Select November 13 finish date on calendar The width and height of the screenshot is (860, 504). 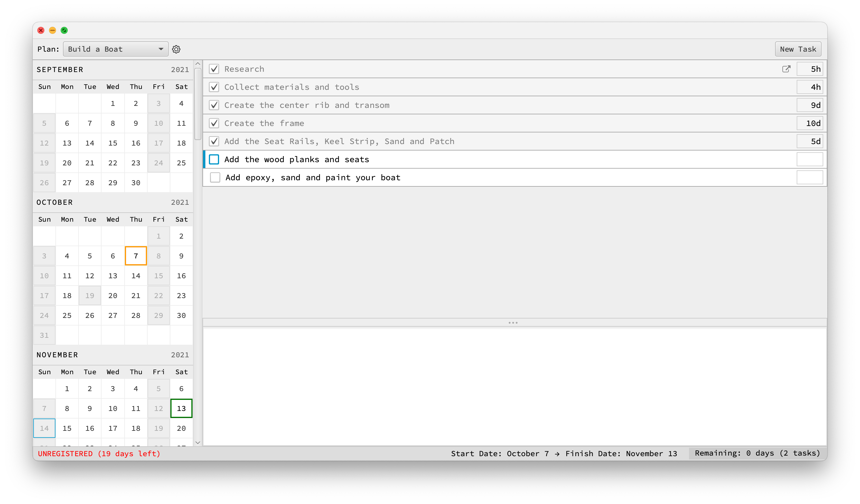pos(180,409)
